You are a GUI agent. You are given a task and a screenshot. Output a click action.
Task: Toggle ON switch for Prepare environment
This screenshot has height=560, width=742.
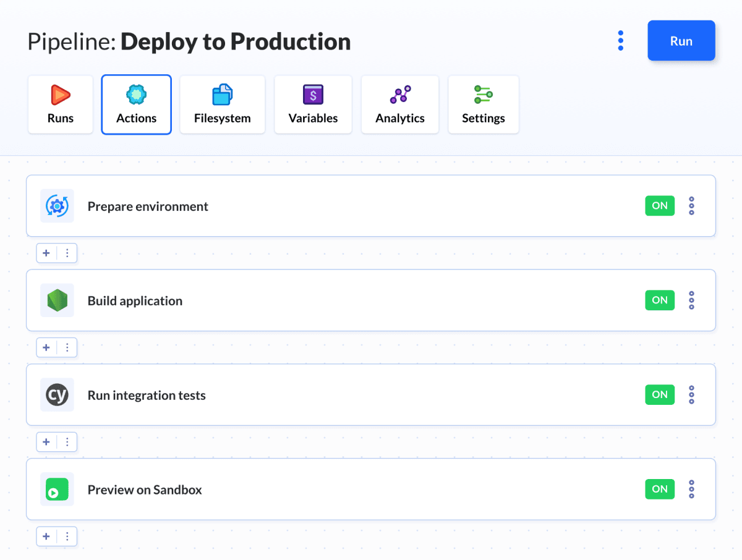tap(659, 206)
